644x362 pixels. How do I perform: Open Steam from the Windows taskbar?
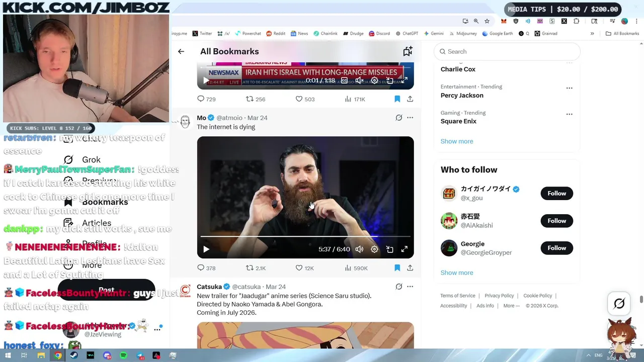coord(74,355)
